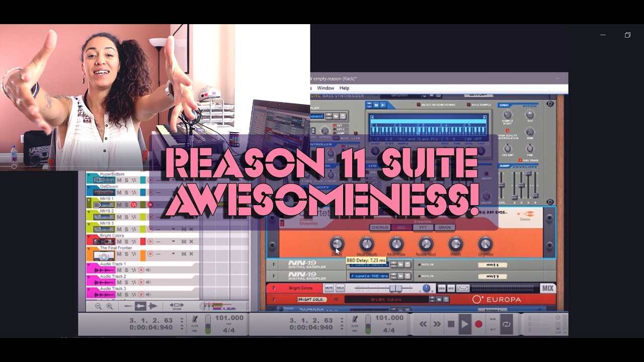Open Europa's browse patch folder icon

coord(440,299)
